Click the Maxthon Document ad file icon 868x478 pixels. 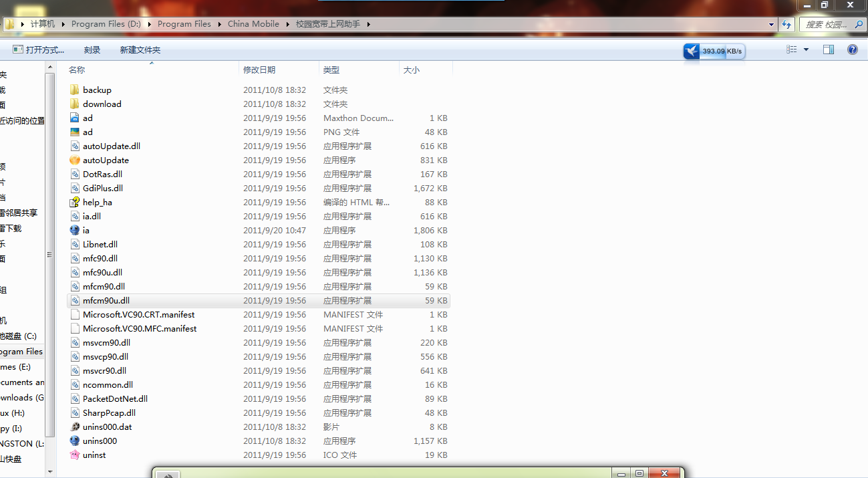(x=74, y=118)
